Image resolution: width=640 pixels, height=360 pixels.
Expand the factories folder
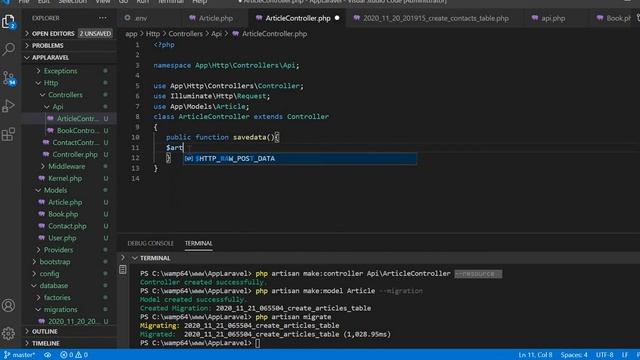click(57, 298)
